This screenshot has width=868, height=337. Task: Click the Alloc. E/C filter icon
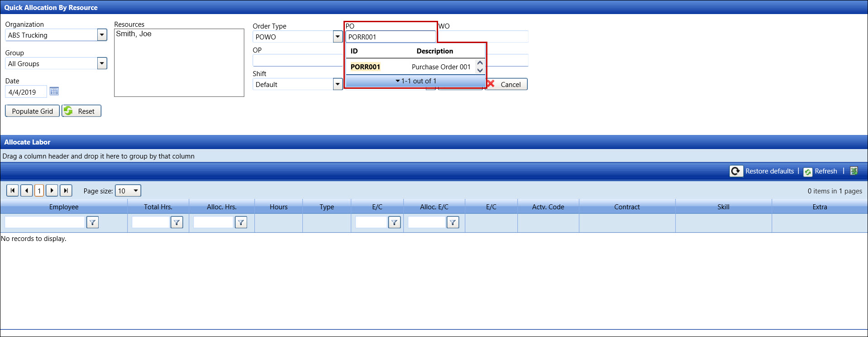tap(453, 222)
